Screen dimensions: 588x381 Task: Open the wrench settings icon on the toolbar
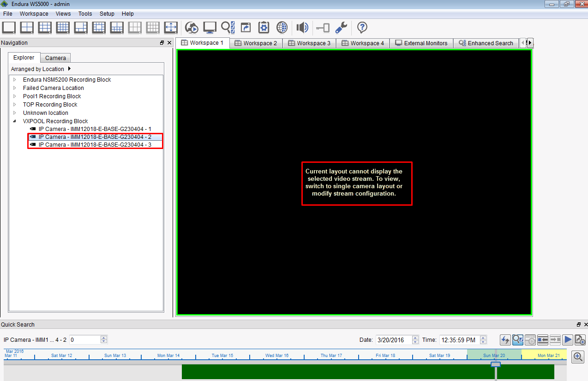click(x=340, y=27)
